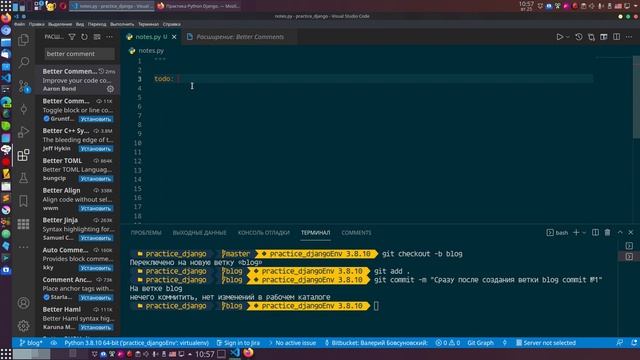Open Better Comments extension gear settings
The image size is (640, 360).
click(110, 89)
